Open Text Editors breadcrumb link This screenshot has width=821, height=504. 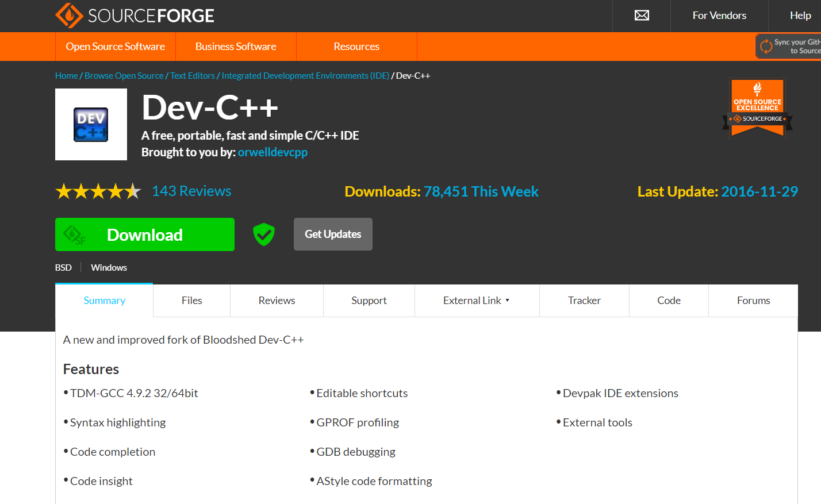193,76
